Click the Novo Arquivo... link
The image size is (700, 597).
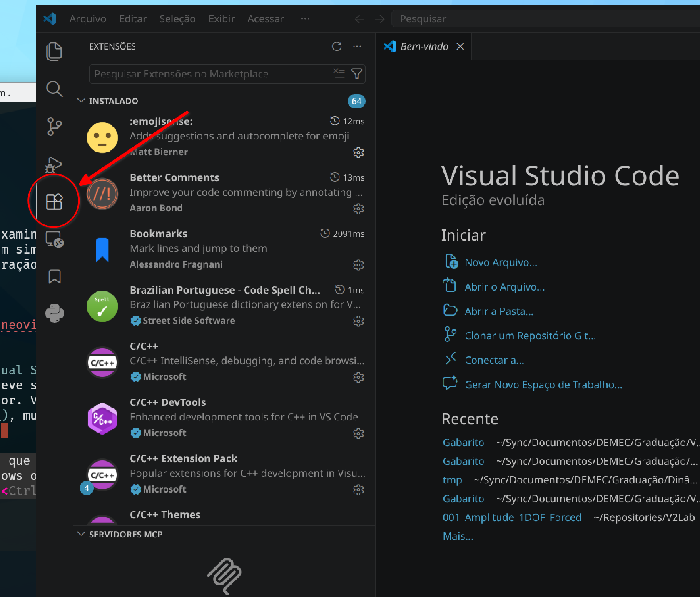[x=501, y=262]
